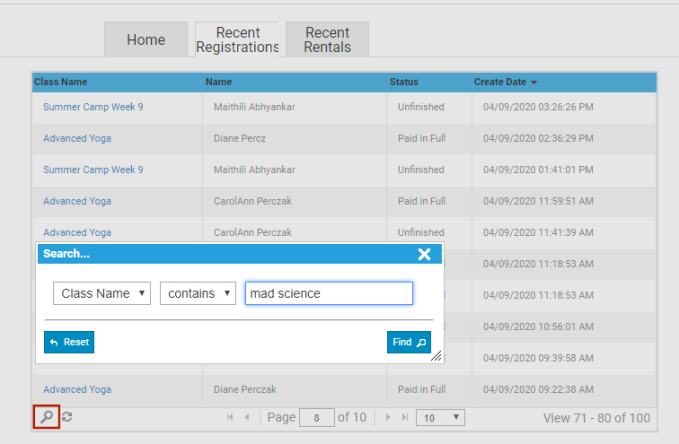Click the page number input box

316,418
